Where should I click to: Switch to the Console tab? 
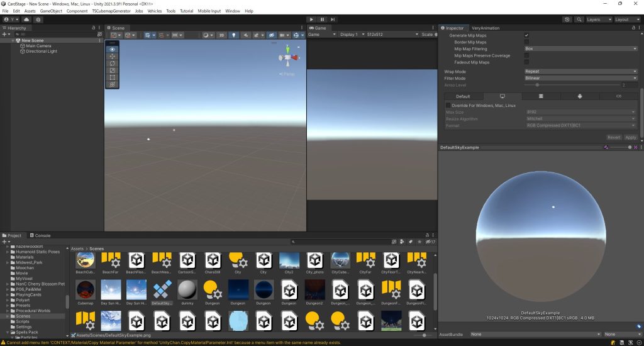[40, 235]
